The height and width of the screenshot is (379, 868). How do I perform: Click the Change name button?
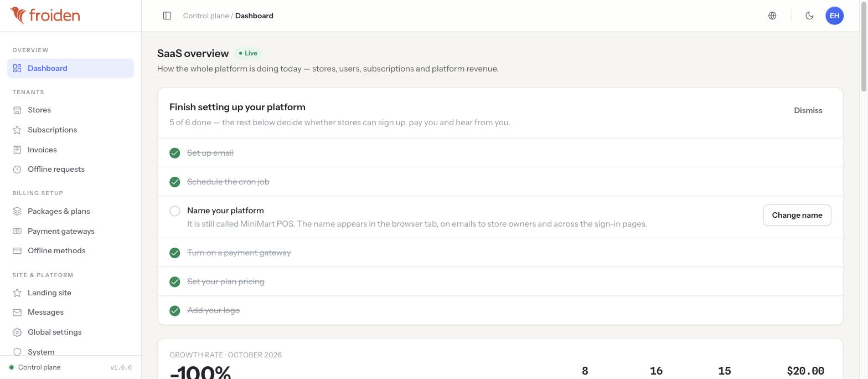[797, 215]
